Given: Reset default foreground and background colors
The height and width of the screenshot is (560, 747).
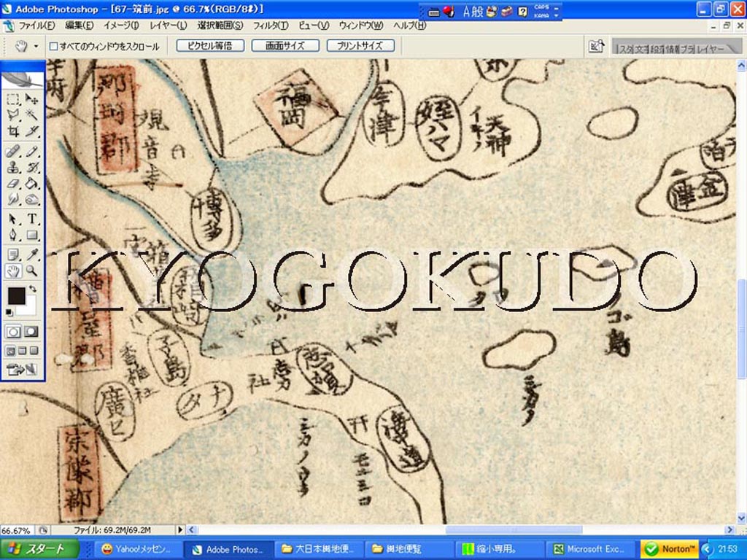Looking at the screenshot, I should [9, 312].
